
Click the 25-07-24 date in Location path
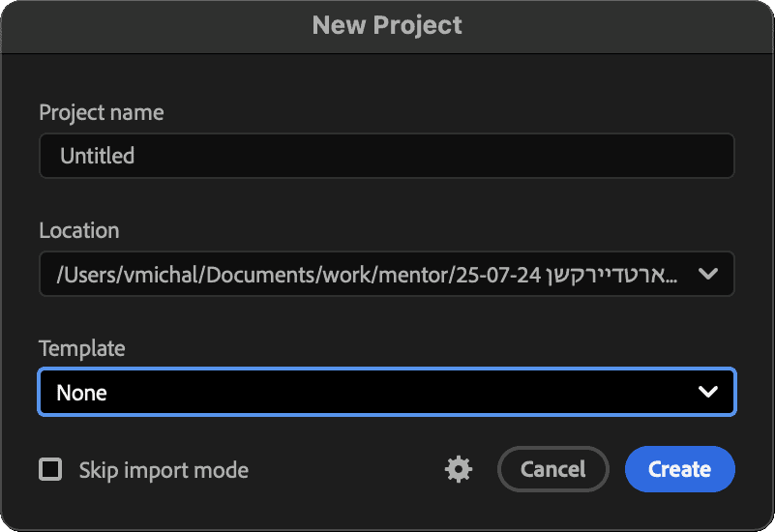pos(498,275)
